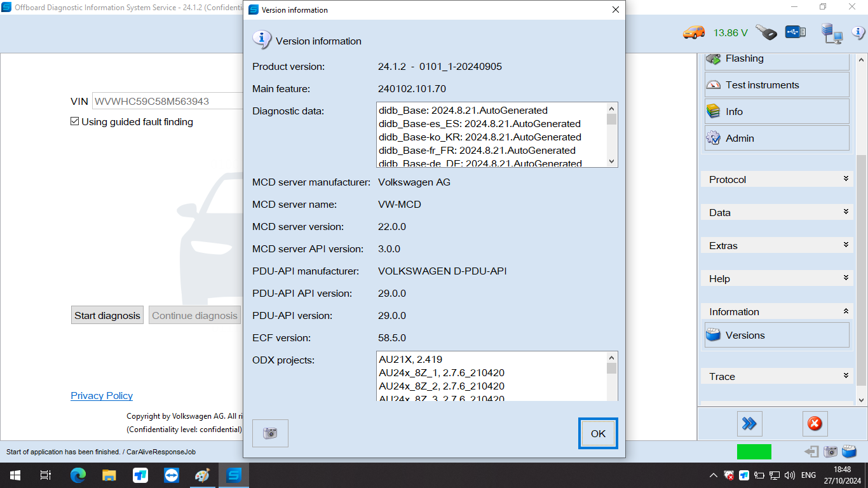Collapse the Information section
Viewport: 868px width, 488px height.
776,312
